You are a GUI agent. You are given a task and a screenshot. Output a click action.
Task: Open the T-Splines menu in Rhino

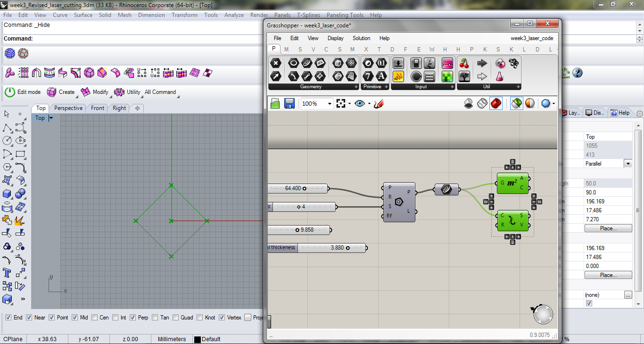(309, 15)
